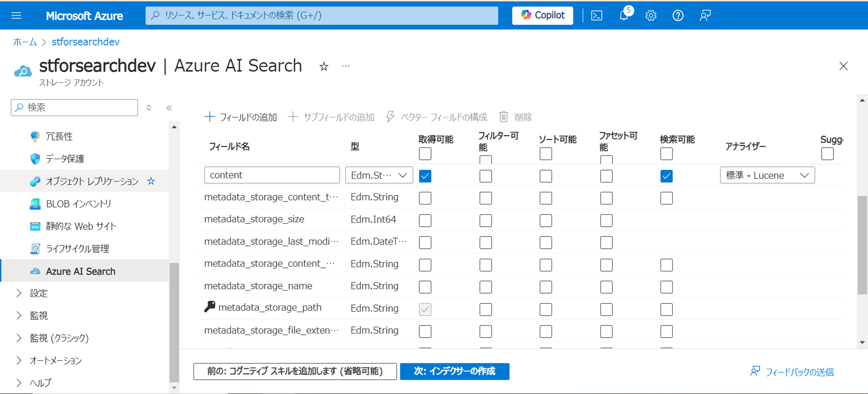868x394 pixels.
Task: Click the Azure AI Search cloud icon in sidebar
Action: (x=35, y=271)
